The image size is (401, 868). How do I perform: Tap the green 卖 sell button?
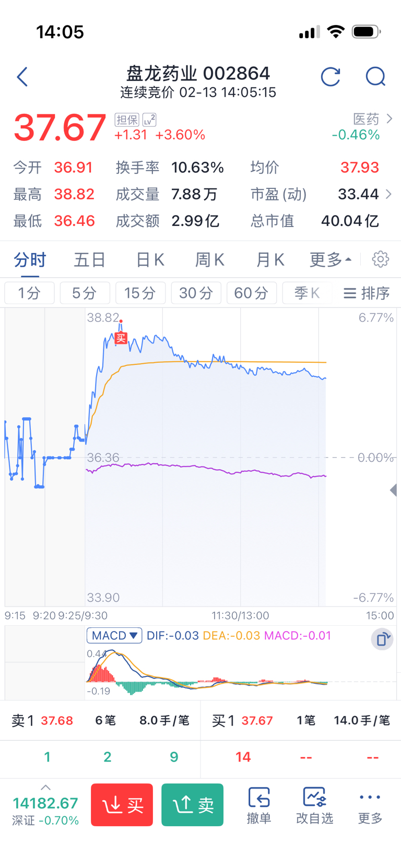click(192, 805)
